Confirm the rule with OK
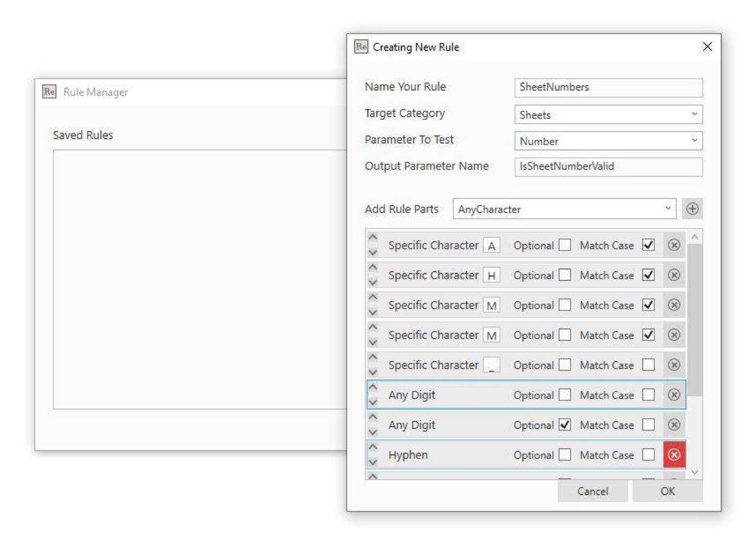The height and width of the screenshot is (545, 756). [668, 491]
